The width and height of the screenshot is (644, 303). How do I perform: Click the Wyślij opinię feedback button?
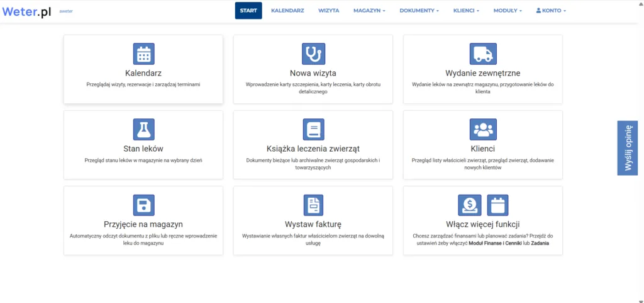coord(628,148)
